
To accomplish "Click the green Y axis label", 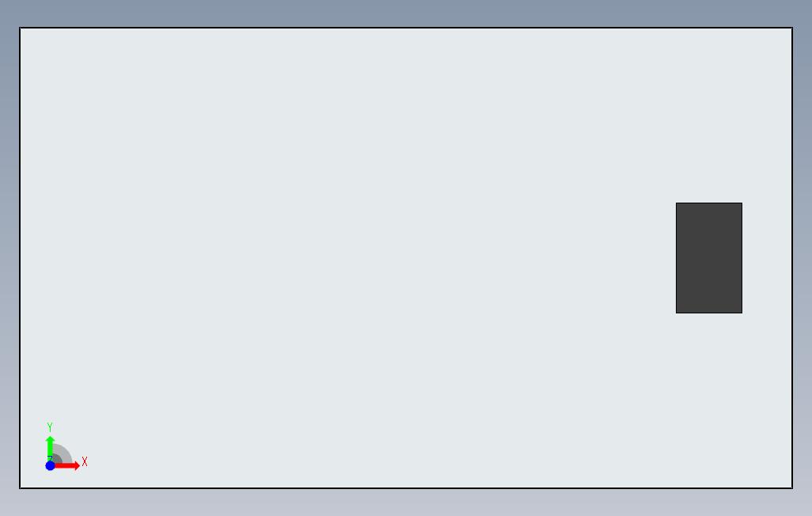I will [x=50, y=427].
